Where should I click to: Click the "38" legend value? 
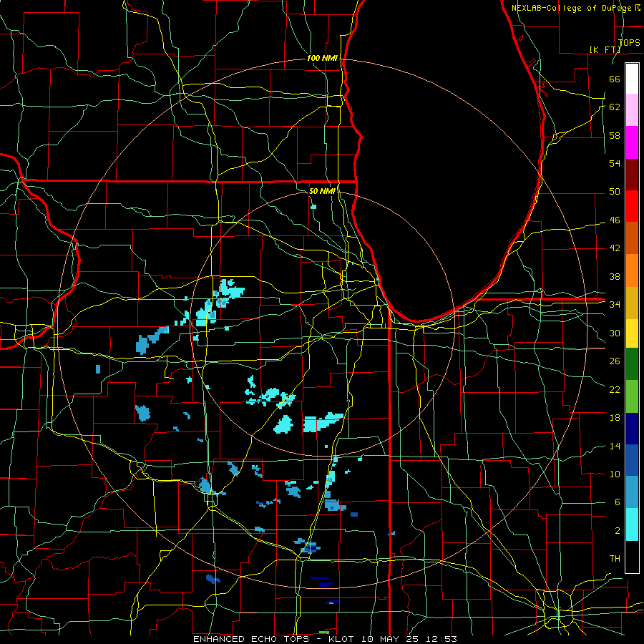click(615, 276)
